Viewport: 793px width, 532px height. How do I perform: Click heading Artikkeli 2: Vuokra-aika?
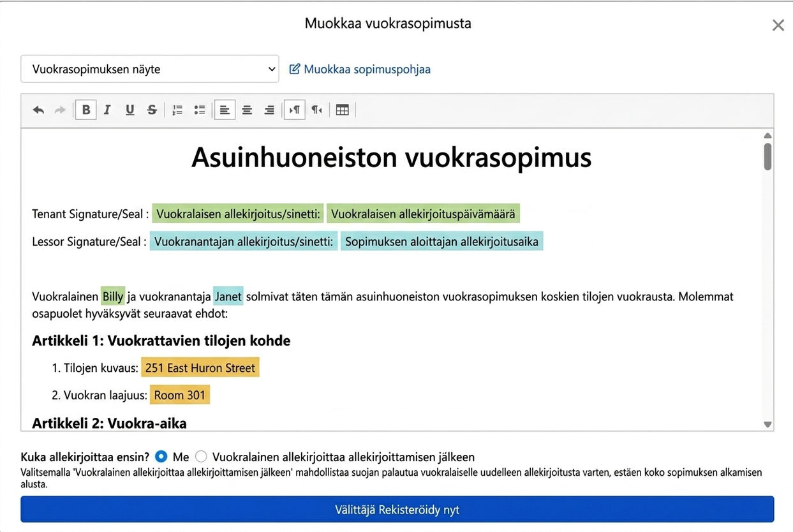109,423
